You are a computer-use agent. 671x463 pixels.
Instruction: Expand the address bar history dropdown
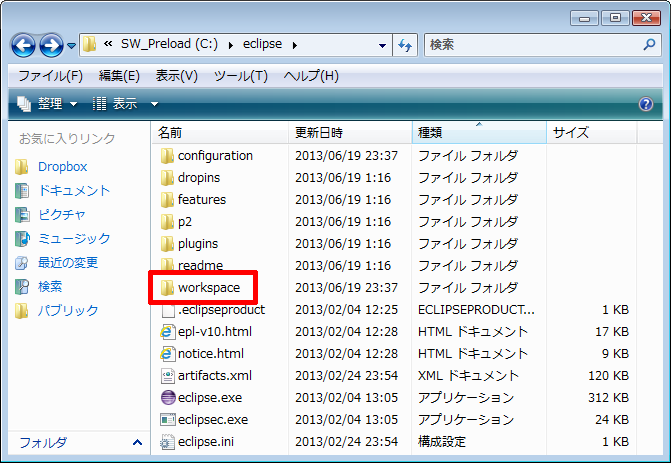pyautogui.click(x=382, y=45)
